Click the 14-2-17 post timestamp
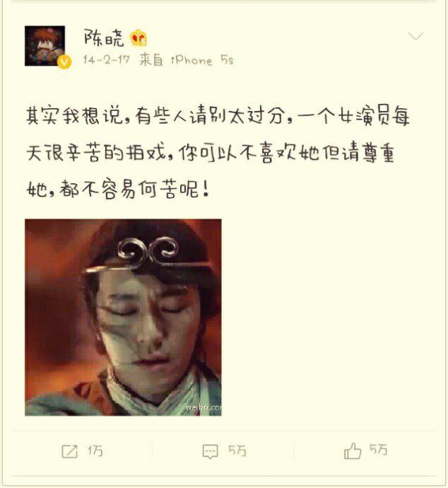This screenshot has height=488, width=448. (107, 59)
